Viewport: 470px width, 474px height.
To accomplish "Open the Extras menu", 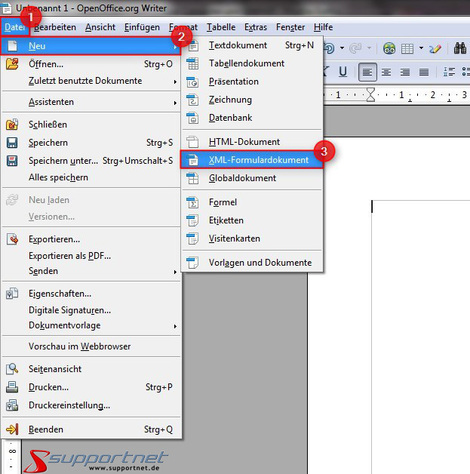I will coord(256,27).
